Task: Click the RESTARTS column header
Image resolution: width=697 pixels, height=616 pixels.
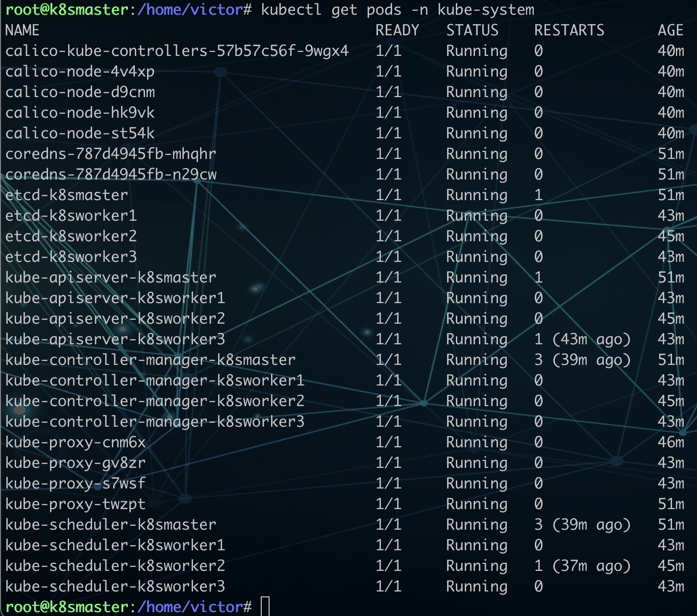Action: pyautogui.click(x=569, y=30)
